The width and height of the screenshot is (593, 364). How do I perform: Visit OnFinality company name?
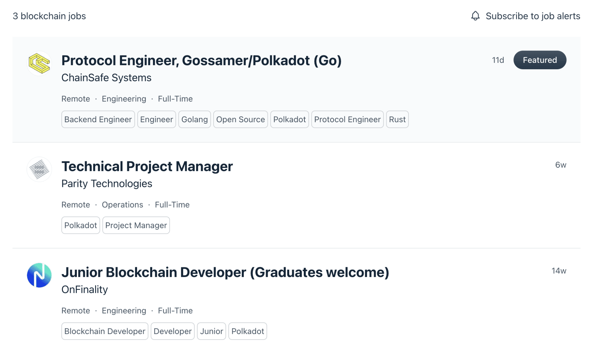click(85, 290)
